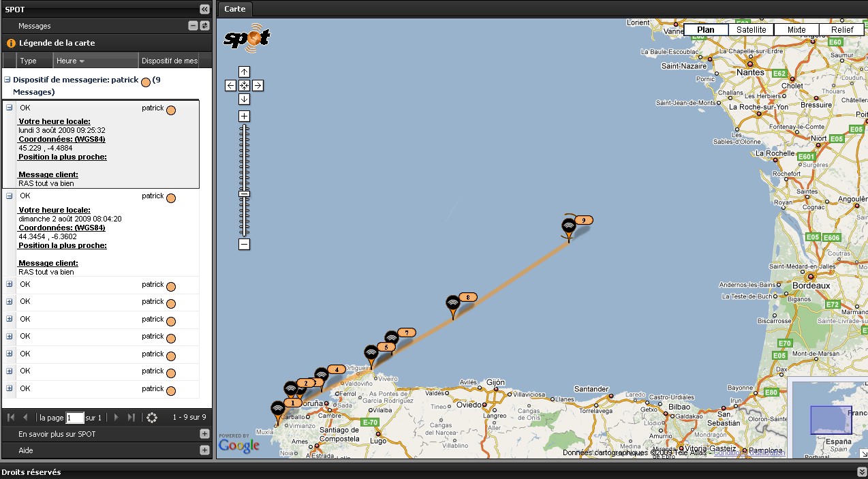Pan the map down
This screenshot has width=868, height=479.
(244, 99)
